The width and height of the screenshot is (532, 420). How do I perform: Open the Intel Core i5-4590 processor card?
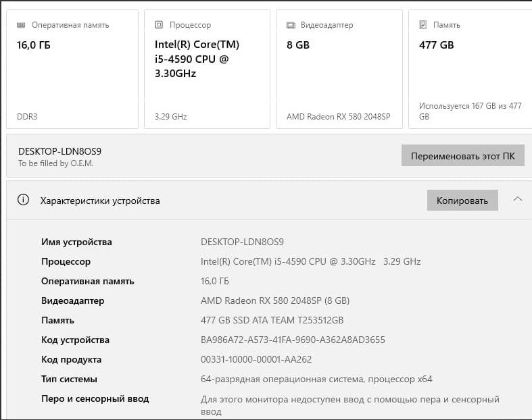207,69
